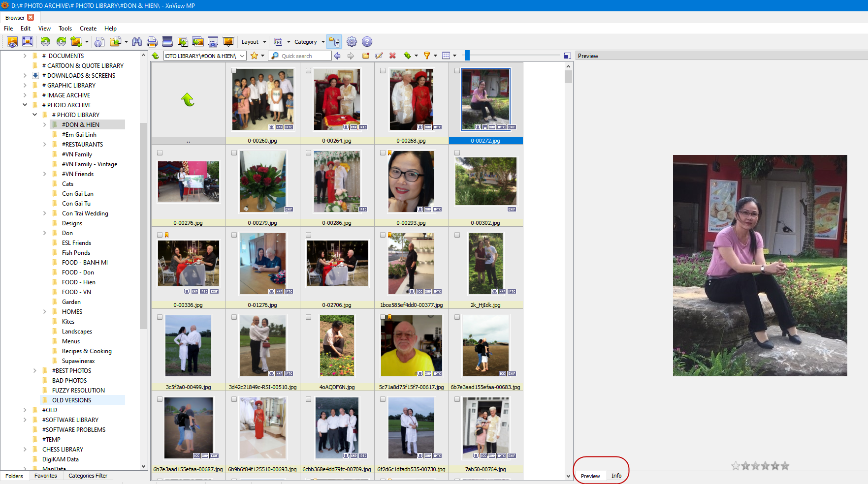Check the box on 0-00279.jpg thumbnail

[x=234, y=153]
